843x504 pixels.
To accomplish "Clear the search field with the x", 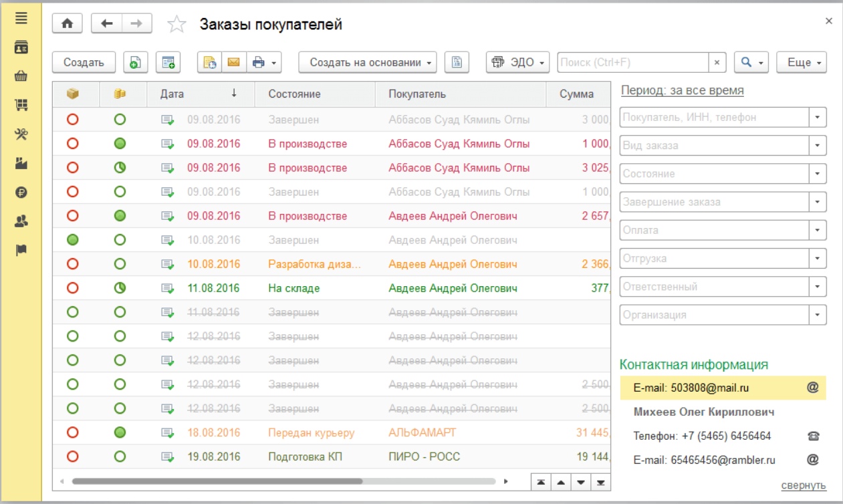I will pos(717,62).
